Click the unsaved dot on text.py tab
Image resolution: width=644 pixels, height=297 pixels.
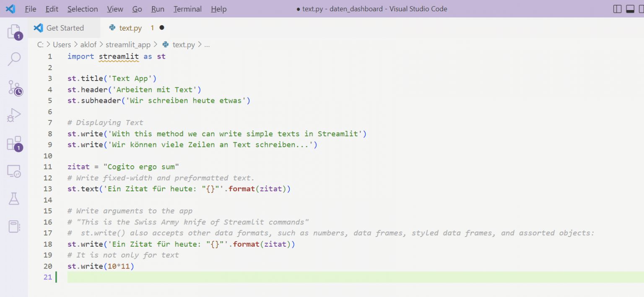162,28
